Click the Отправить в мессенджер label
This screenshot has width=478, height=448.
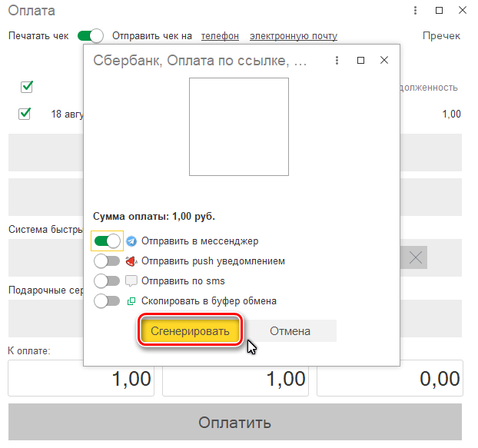200,241
